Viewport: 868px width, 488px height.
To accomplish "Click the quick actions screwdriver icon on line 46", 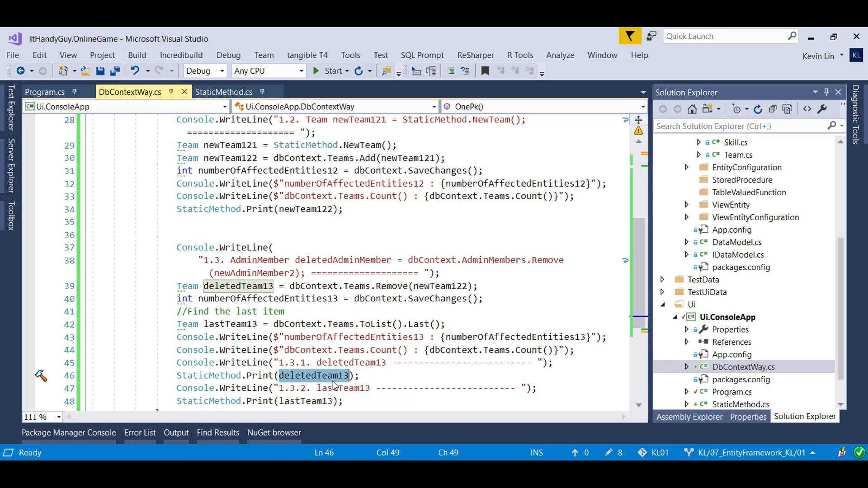I will pyautogui.click(x=41, y=375).
